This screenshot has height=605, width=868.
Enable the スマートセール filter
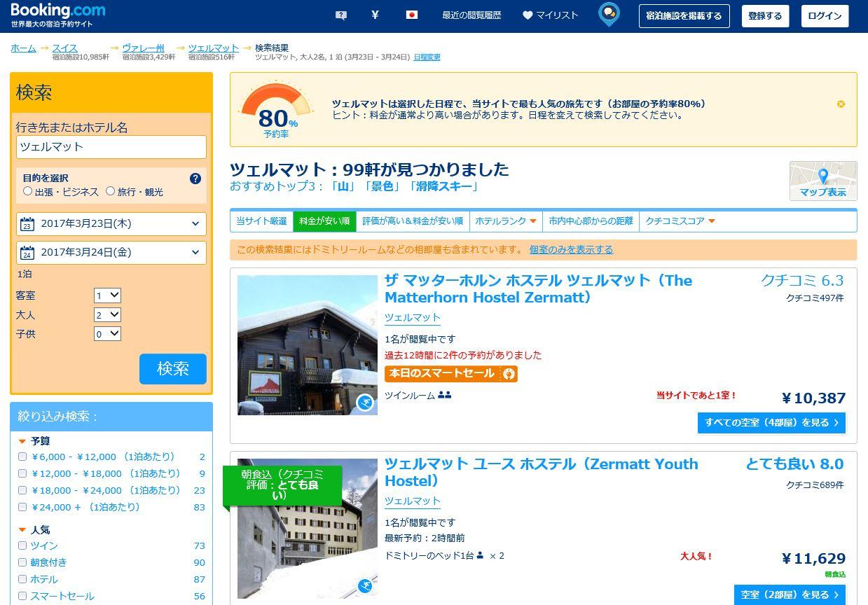22,596
